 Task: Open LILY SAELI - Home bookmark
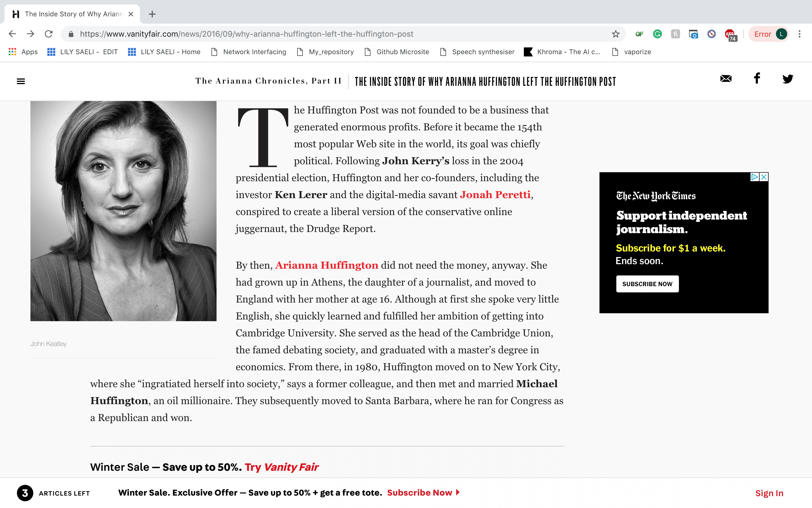(164, 52)
